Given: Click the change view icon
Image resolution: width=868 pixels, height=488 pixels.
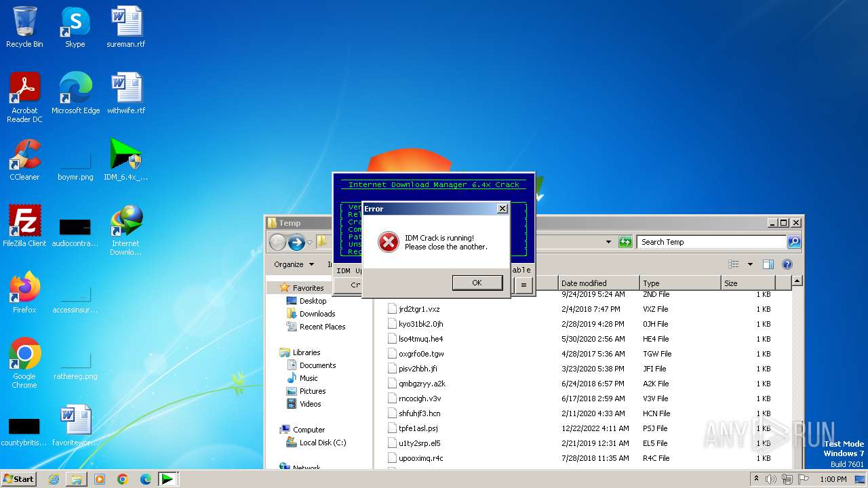Looking at the screenshot, I should 733,264.
